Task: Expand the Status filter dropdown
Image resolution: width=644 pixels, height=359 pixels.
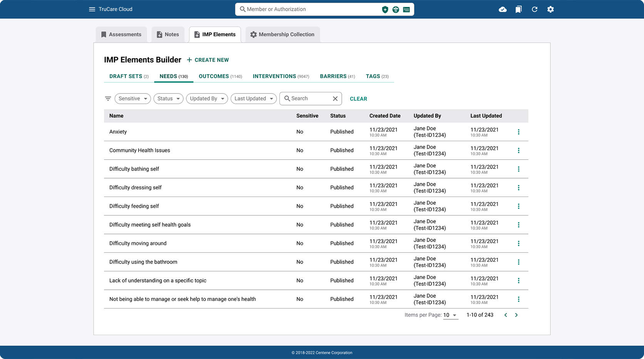Action: tap(168, 99)
